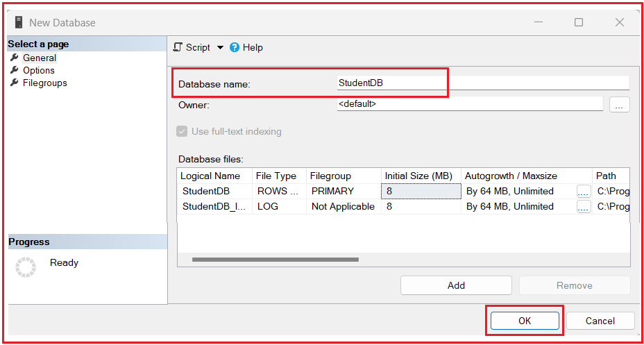
Task: Click the Add button
Action: 457,285
